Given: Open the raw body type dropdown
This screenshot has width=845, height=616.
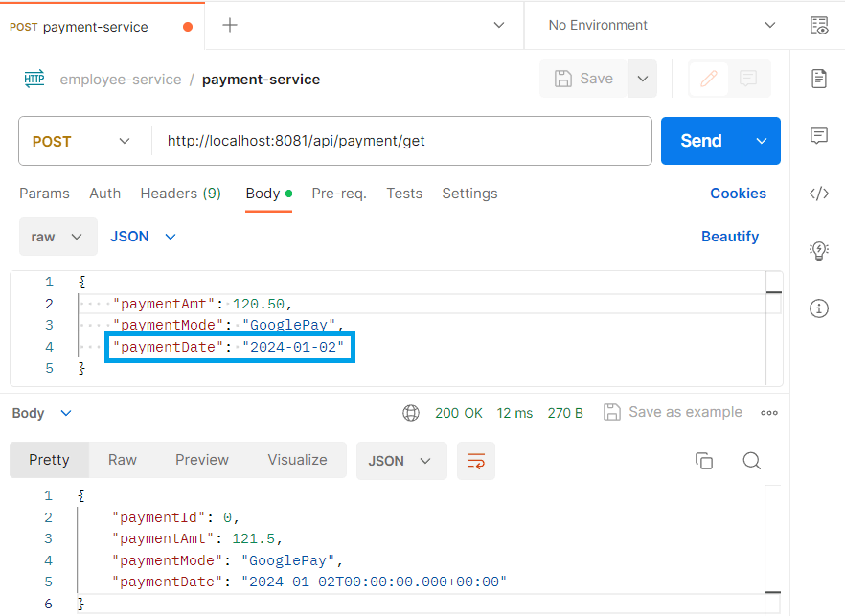Looking at the screenshot, I should point(57,237).
